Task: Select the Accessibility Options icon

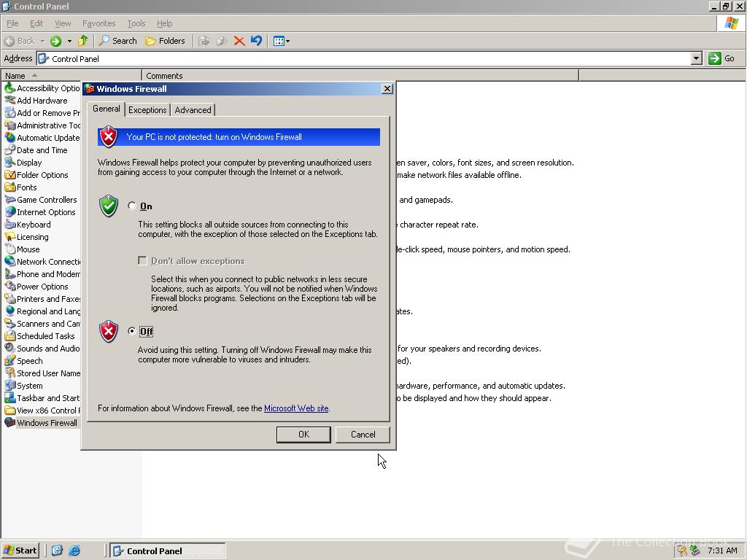Action: pyautogui.click(x=9, y=88)
